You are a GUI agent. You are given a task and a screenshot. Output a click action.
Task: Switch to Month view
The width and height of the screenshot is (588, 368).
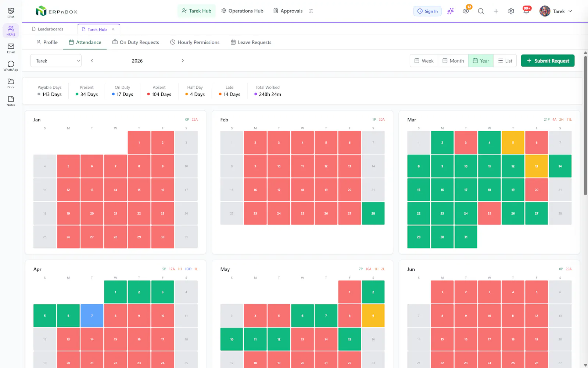pyautogui.click(x=453, y=61)
